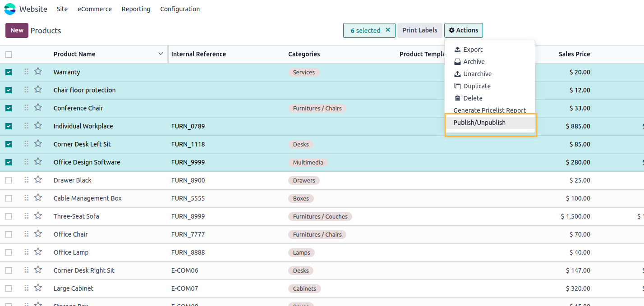
Task: Click the Office Lamp drag handle
Action: (27, 252)
